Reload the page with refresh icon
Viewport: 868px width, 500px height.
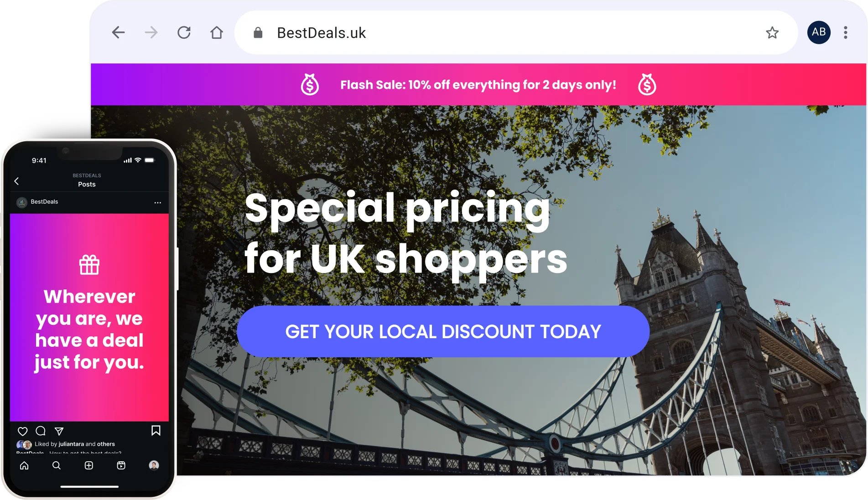(184, 32)
